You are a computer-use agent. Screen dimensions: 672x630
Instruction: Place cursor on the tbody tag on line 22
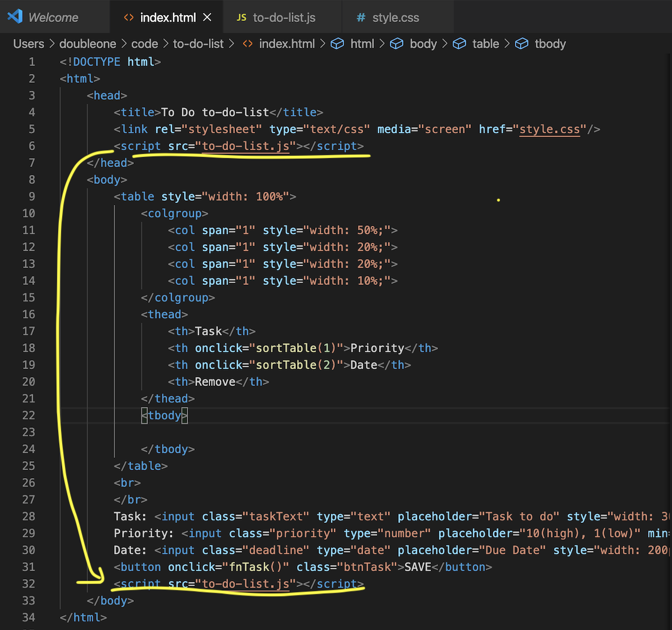[165, 415]
